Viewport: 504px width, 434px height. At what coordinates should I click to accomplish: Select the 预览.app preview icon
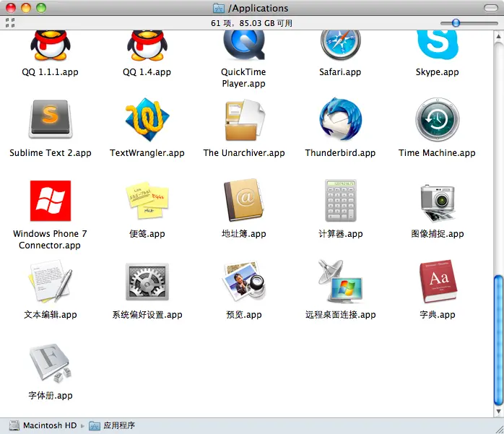tap(244, 281)
